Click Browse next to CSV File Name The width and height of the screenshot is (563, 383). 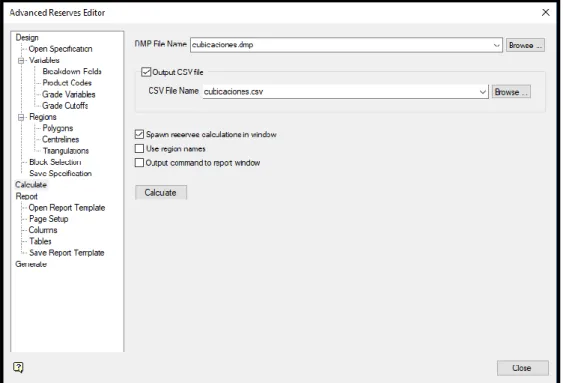(511, 92)
